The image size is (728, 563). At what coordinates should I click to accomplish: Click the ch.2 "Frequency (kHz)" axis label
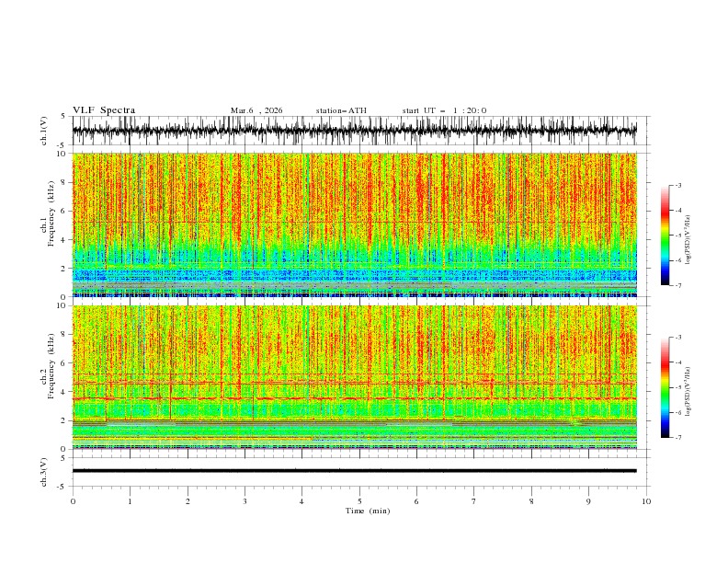[x=51, y=366]
